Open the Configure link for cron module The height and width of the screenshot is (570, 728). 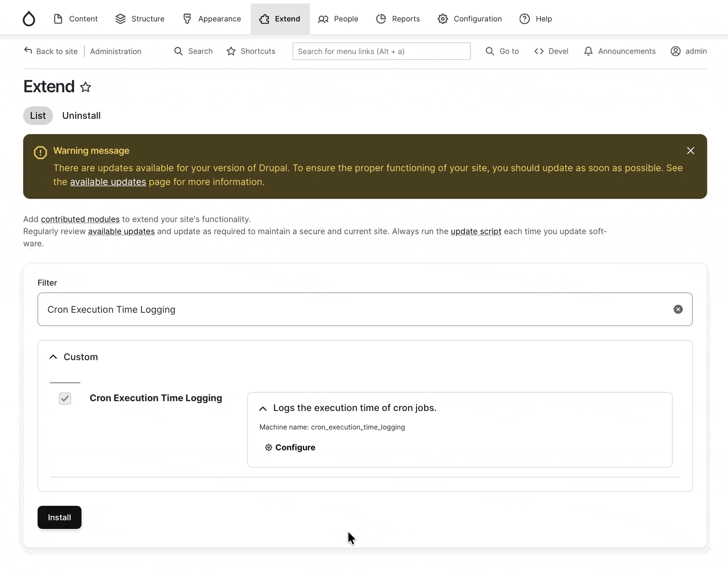click(295, 447)
